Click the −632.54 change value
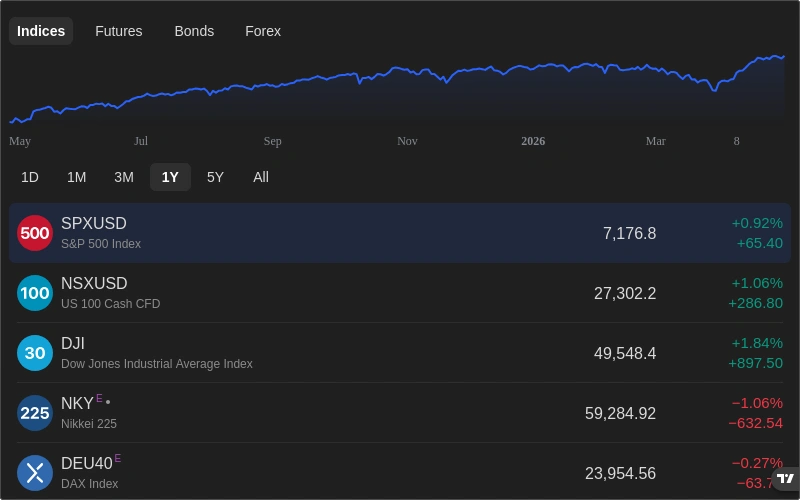Screen dimensions: 800x500 756,423
